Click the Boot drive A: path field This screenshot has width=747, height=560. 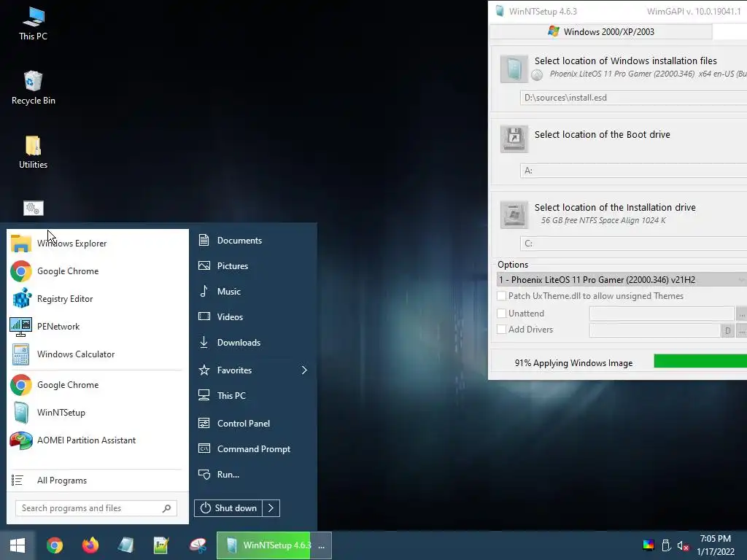coord(634,171)
